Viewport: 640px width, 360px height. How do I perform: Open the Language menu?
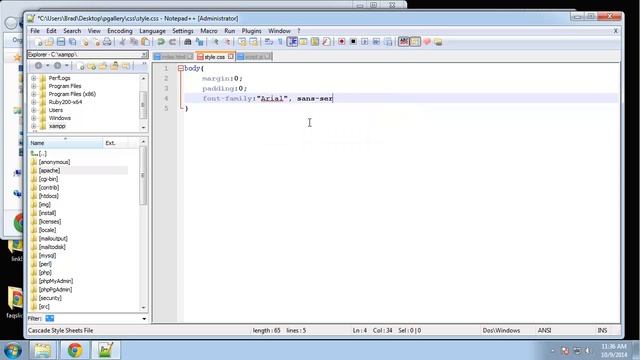(x=152, y=31)
